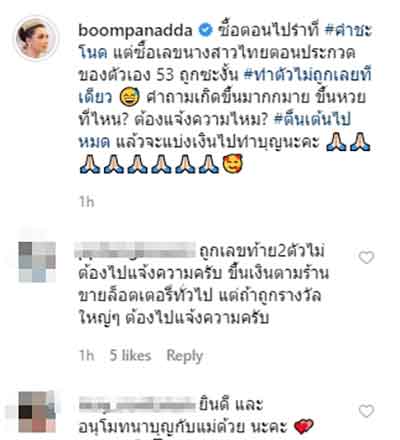View the 5 likes on first comment
Viewport: 400px width, 440px height.
coord(130,355)
